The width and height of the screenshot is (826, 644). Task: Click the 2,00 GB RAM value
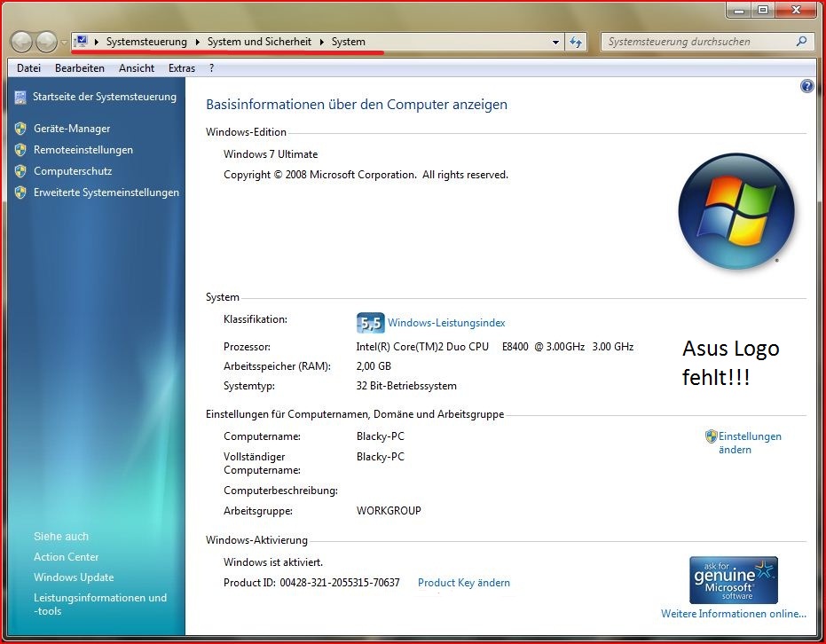point(374,366)
